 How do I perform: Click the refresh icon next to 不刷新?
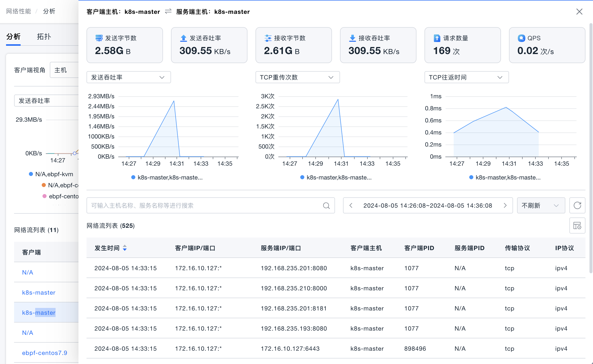click(x=577, y=205)
